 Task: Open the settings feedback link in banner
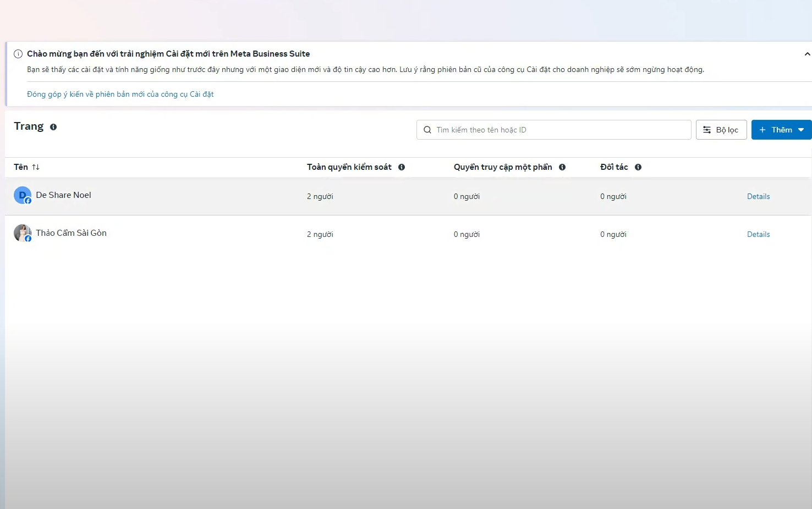click(120, 95)
